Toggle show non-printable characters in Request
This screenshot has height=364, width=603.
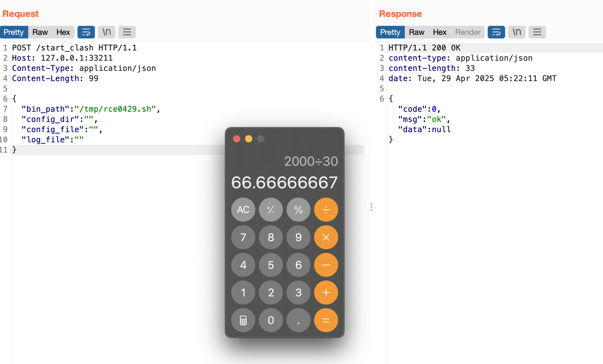coord(107,32)
